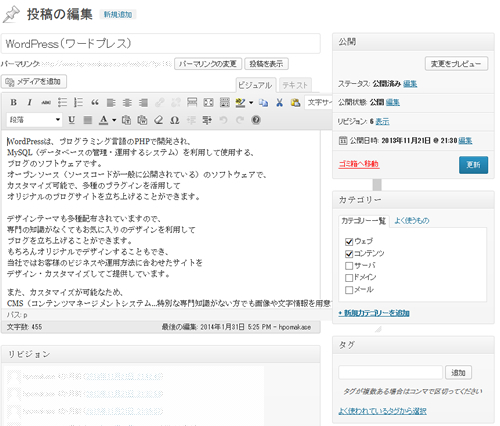Image resolution: width=500 pixels, height=426 pixels.
Task: Toggle underline formatting
Action: click(71, 120)
